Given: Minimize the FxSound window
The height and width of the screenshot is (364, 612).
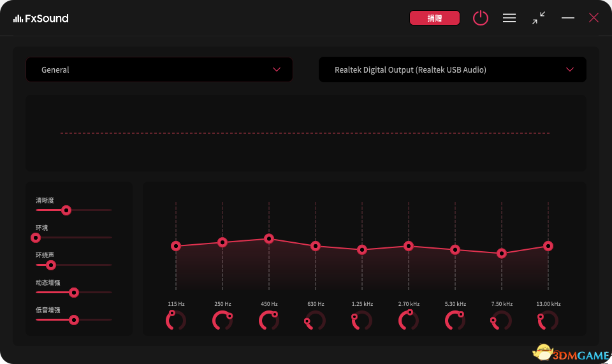Looking at the screenshot, I should point(568,18).
